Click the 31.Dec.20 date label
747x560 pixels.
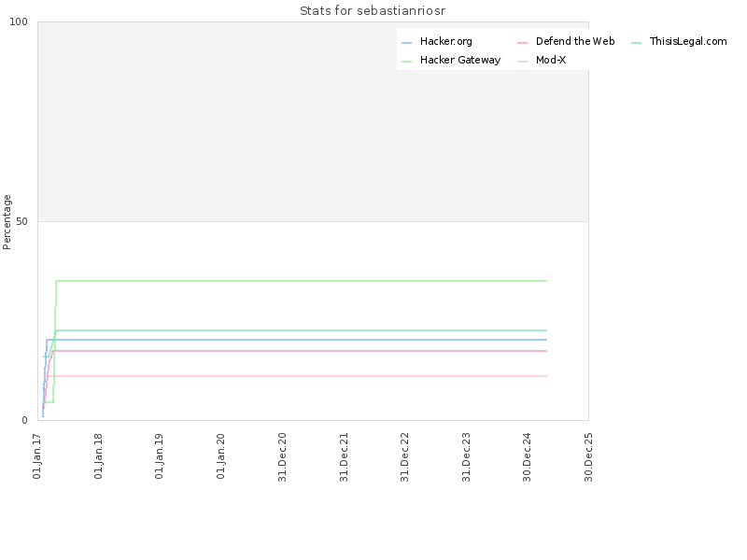(282, 456)
